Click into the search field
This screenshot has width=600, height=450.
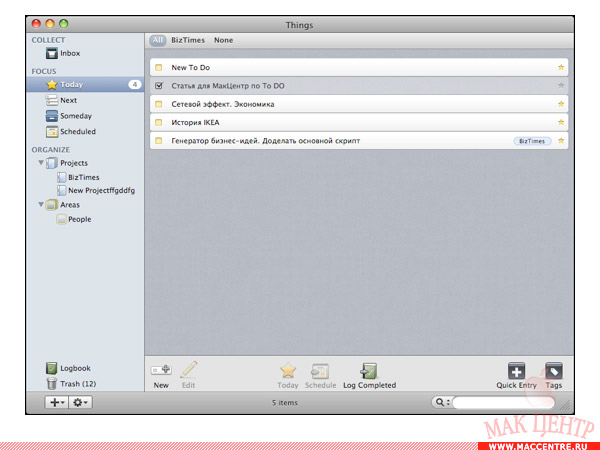pyautogui.click(x=503, y=402)
